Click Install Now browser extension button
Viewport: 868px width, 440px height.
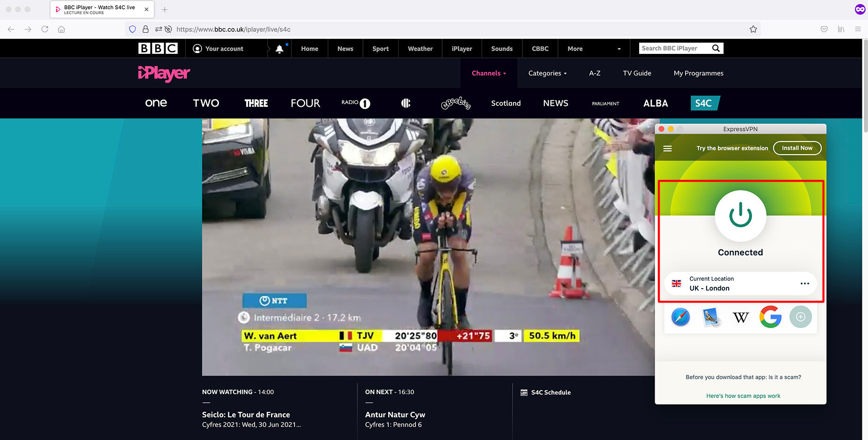(797, 148)
